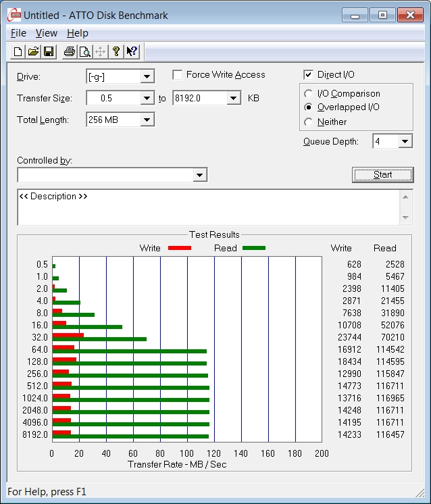This screenshot has width=431, height=504.
Task: Click the read value 114542
Action: (390, 349)
